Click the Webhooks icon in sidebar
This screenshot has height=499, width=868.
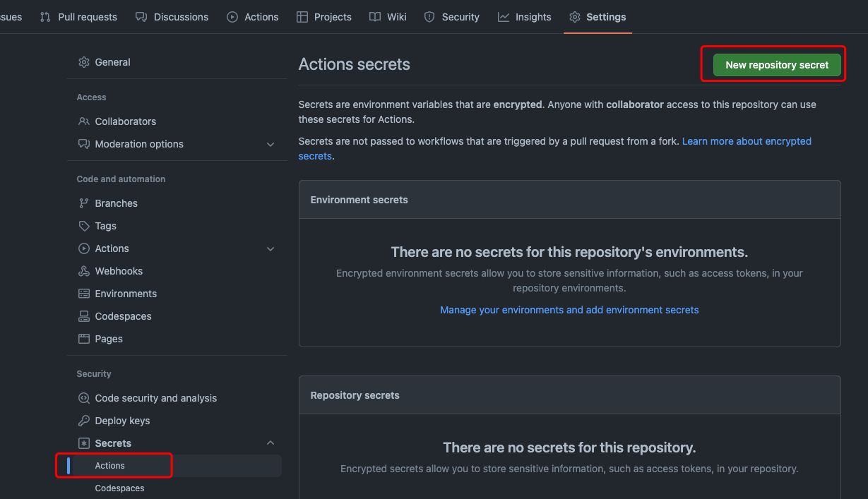tap(84, 271)
